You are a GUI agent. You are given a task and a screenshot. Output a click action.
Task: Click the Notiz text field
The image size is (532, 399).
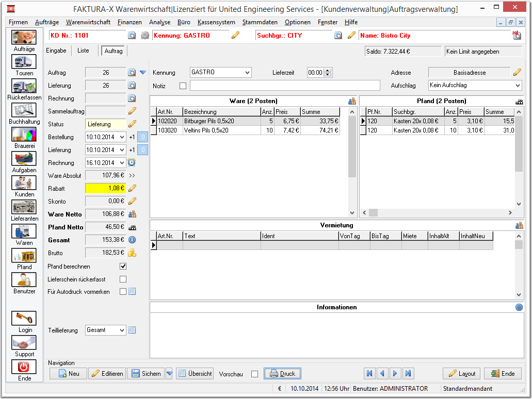[x=285, y=86]
